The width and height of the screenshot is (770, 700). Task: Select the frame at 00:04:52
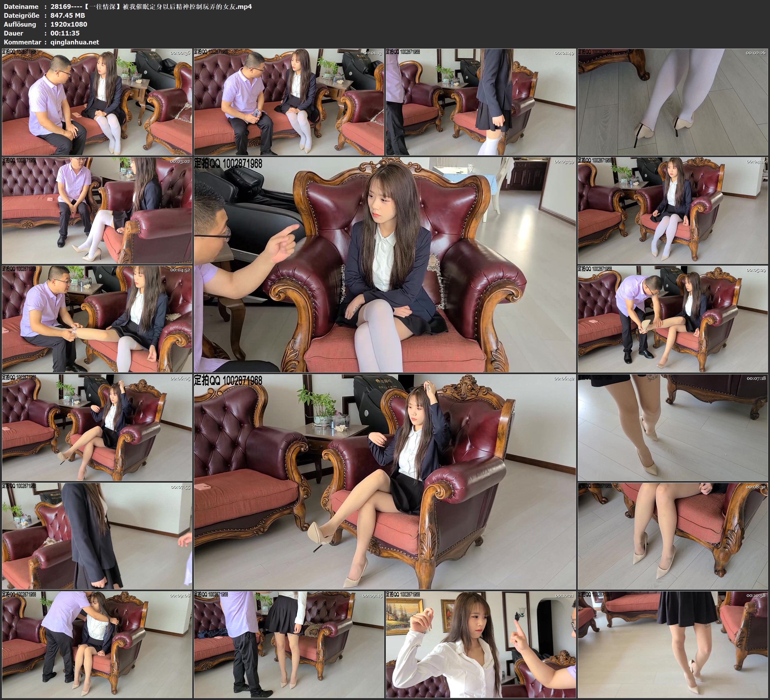click(x=97, y=319)
